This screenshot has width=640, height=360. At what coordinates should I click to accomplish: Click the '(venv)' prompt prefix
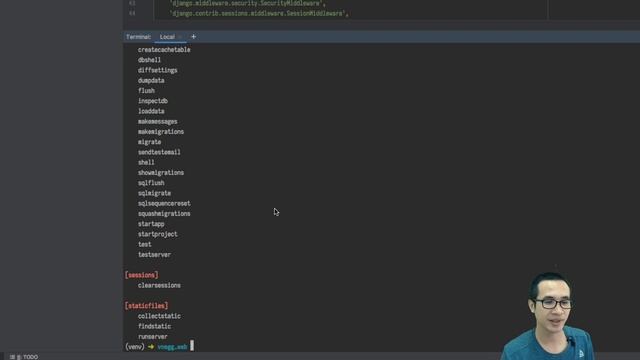(x=135, y=347)
